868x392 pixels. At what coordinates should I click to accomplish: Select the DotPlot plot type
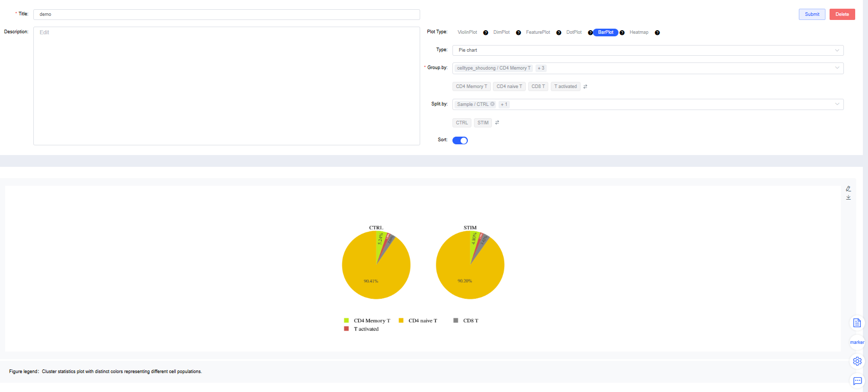click(x=573, y=32)
